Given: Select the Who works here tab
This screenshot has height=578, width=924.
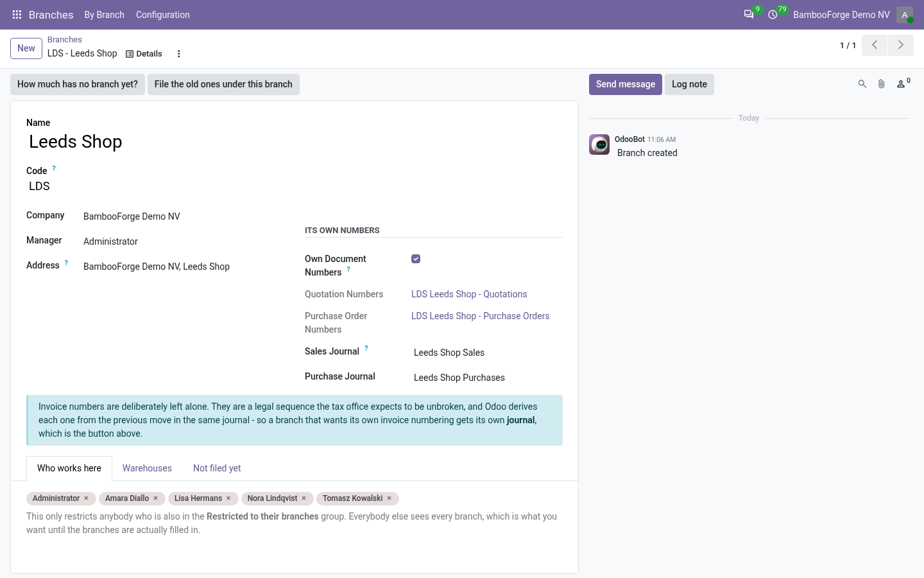Looking at the screenshot, I should (69, 468).
